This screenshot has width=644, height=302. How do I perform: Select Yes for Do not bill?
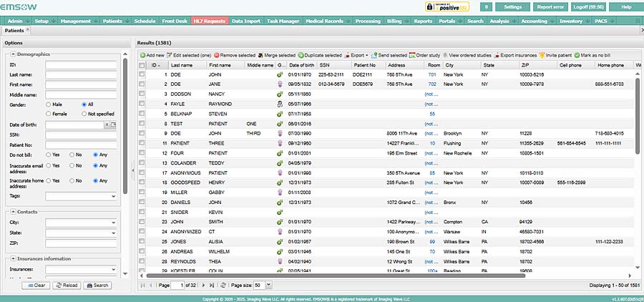(48, 155)
